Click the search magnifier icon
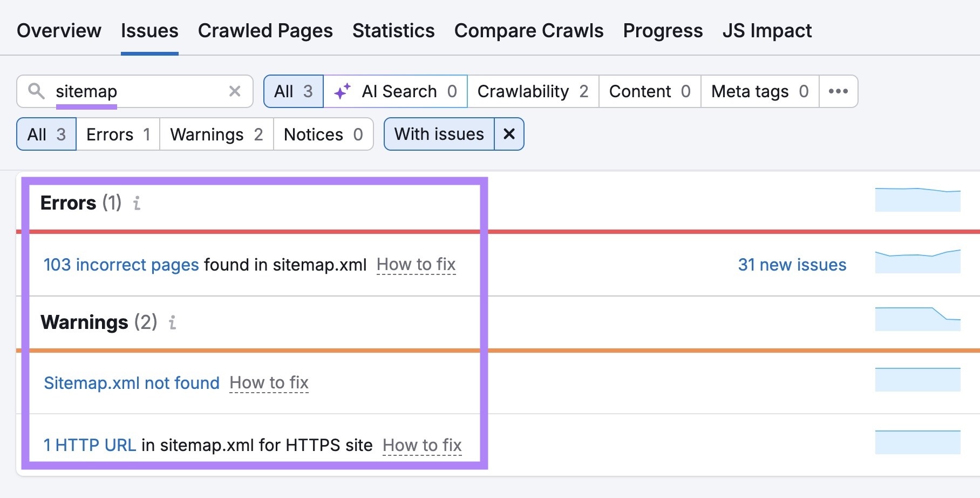This screenshot has width=980, height=498. 37,91
